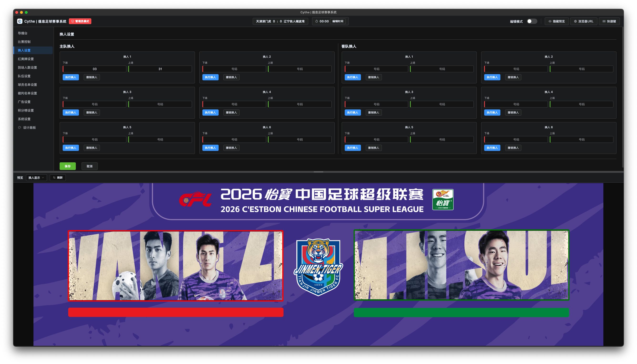Click the scoreboard text 天津津门虎 0 : 0 辽宁铁人楠波湾

[280, 21]
